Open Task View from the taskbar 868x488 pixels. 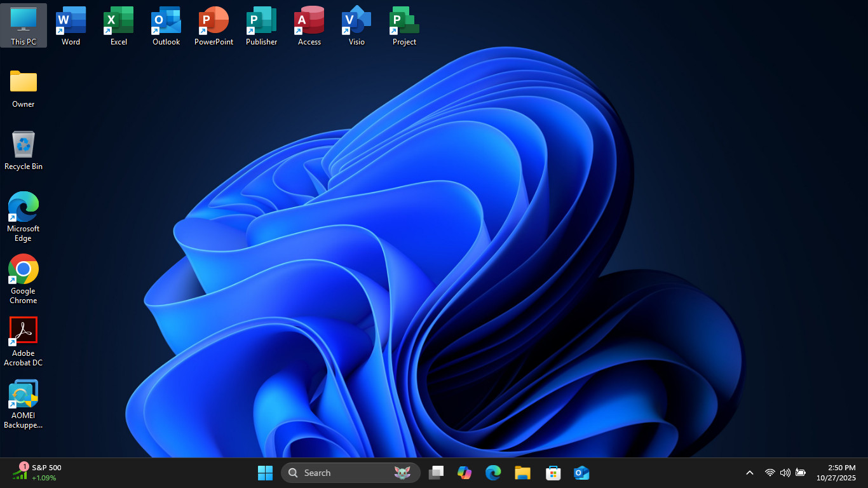(x=436, y=473)
